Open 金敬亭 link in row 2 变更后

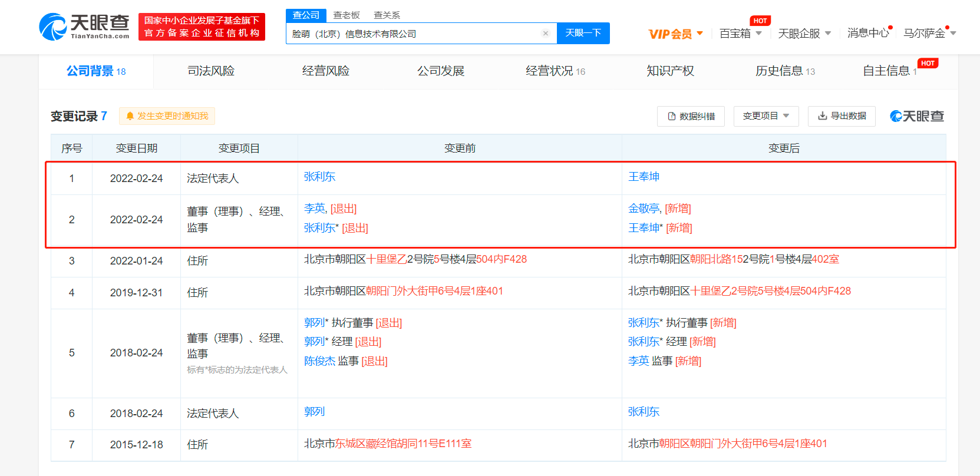pos(644,209)
